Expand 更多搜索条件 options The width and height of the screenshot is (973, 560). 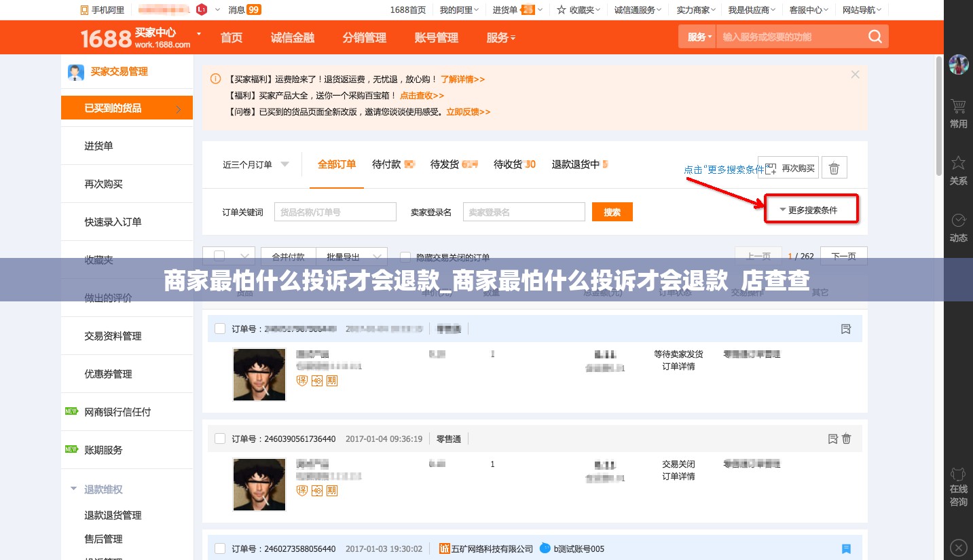click(811, 210)
